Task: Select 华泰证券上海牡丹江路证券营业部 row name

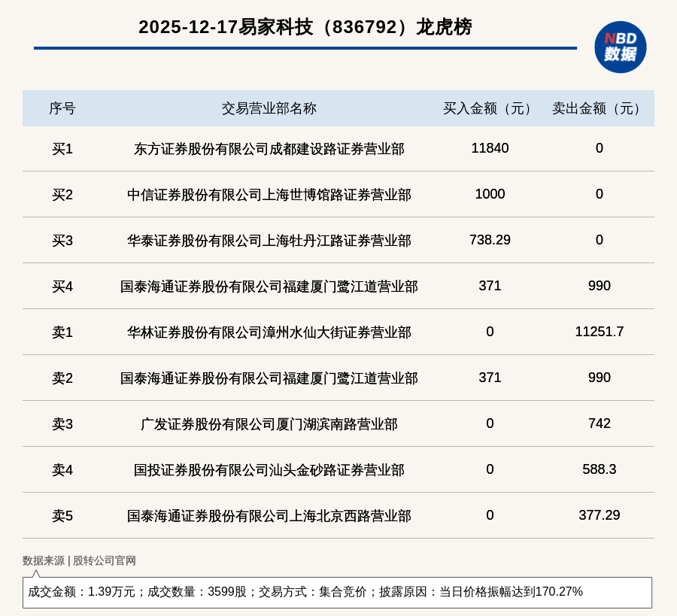Action: pyautogui.click(x=269, y=241)
